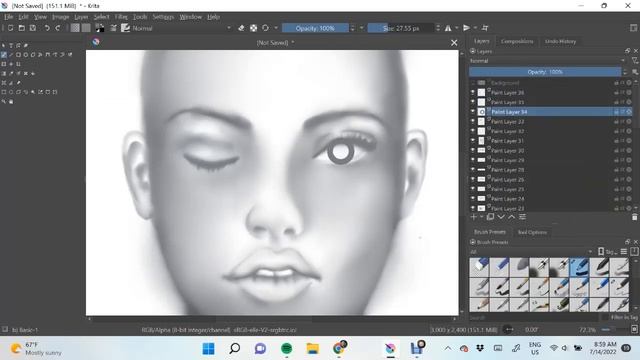Select Paint Layer 30 row
Image resolution: width=640 pixels, height=360 pixels.
551,151
